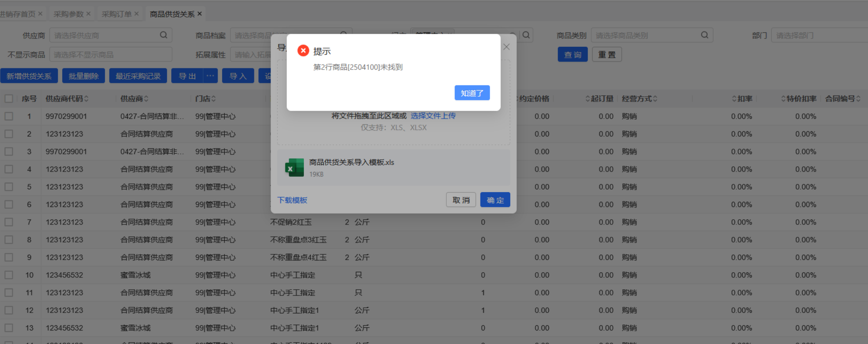Click the 供应商 input field

pos(111,35)
